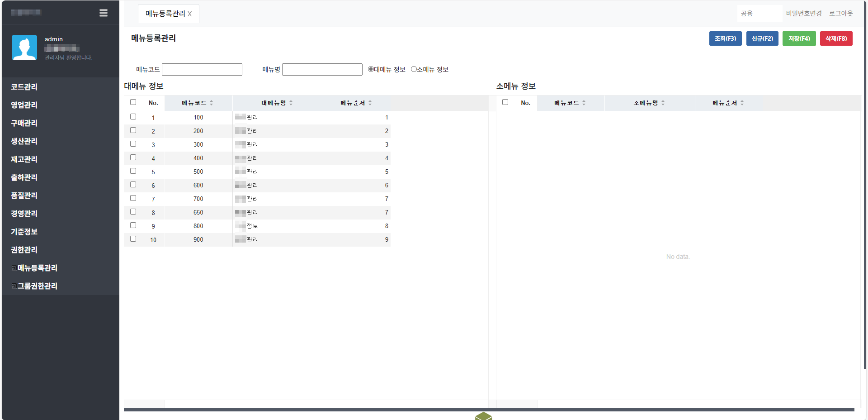Close the 메뉴등록관리 tab with X
Viewport: 868px width, 420px height.
coord(190,14)
